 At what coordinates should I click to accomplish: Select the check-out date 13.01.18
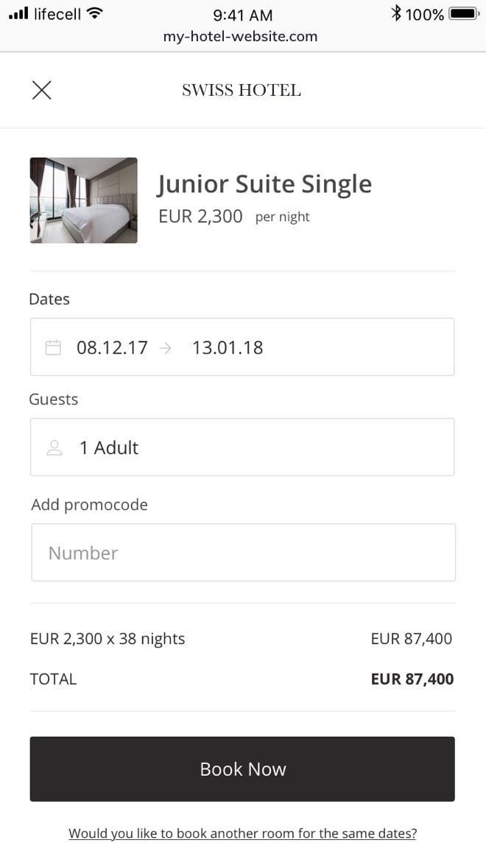227,347
